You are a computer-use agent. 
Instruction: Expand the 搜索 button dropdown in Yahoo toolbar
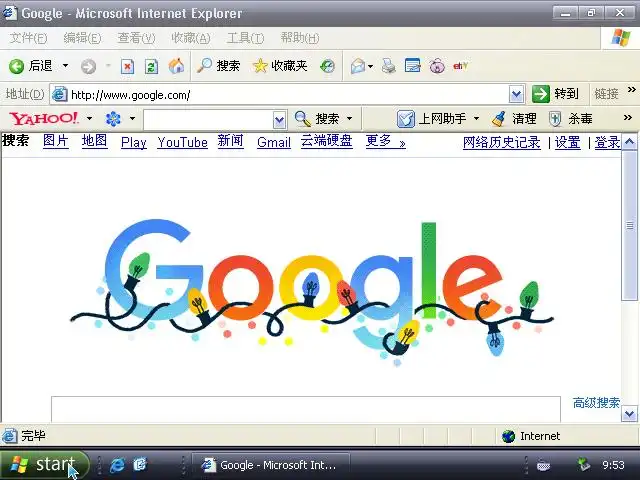[x=349, y=119]
